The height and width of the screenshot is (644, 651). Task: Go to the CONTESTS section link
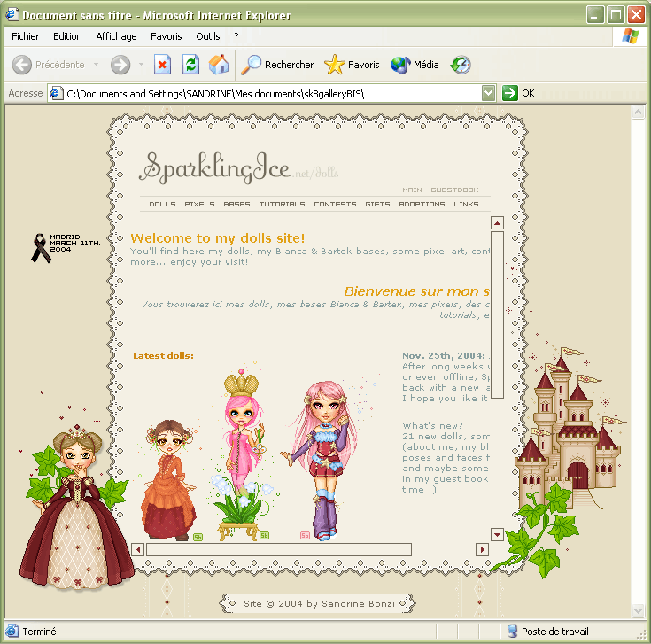(335, 204)
